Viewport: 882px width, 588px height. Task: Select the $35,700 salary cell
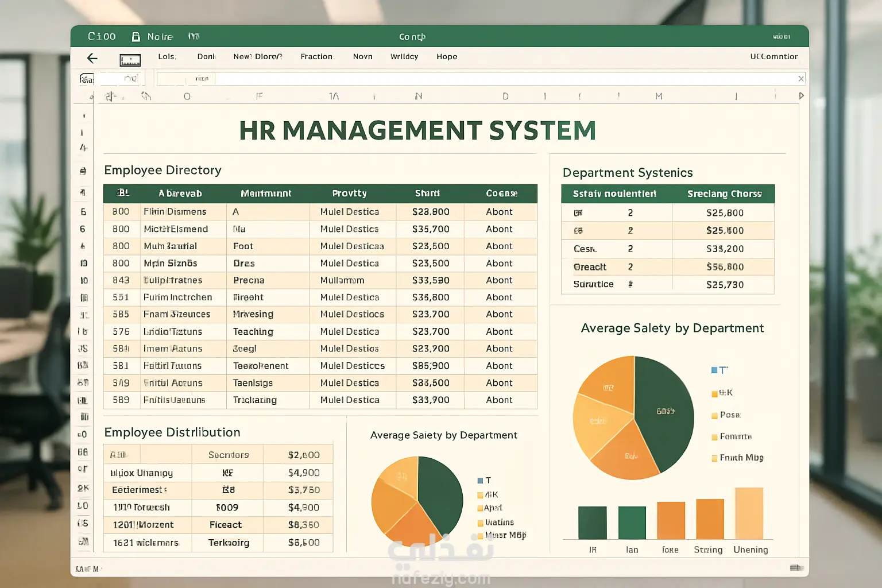(x=431, y=229)
